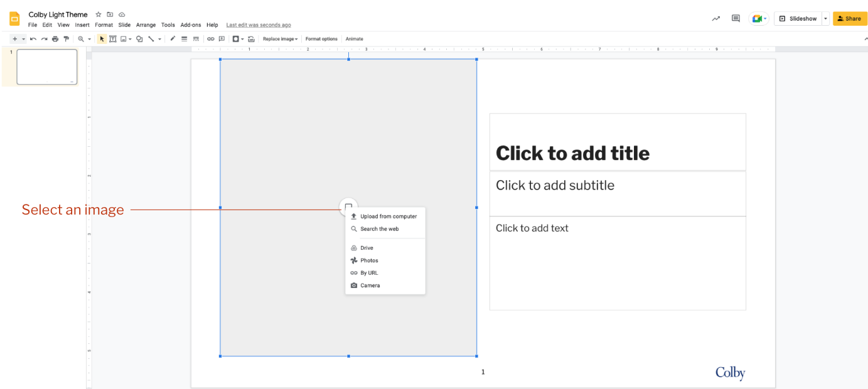Image resolution: width=868 pixels, height=389 pixels.
Task: Undo the last action
Action: 33,39
